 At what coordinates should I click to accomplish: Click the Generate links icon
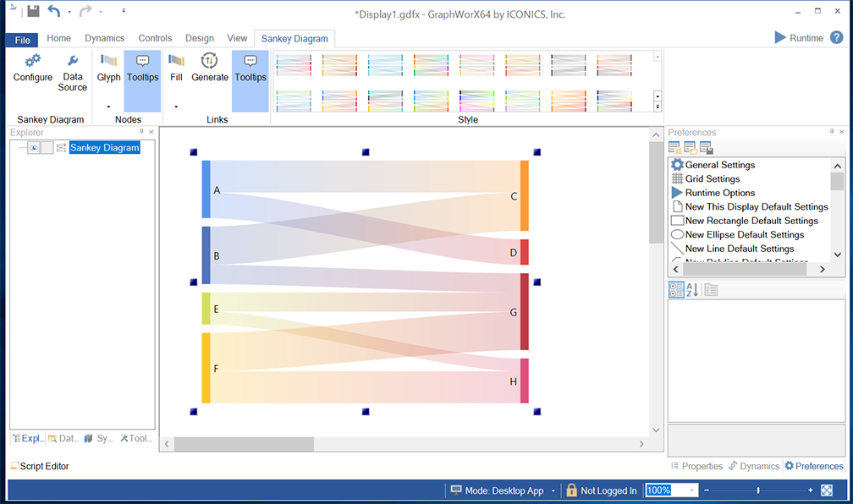point(209,68)
